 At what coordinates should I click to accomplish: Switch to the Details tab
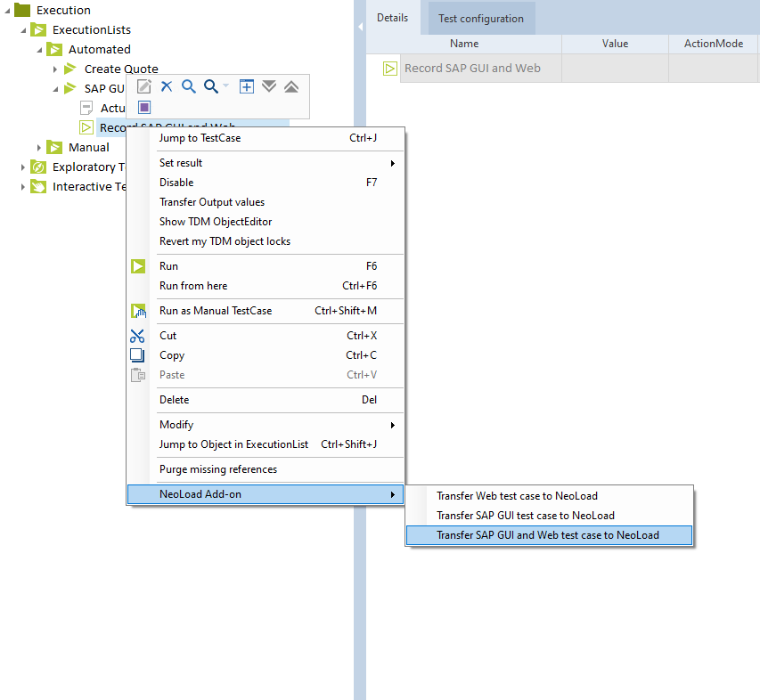click(x=392, y=17)
